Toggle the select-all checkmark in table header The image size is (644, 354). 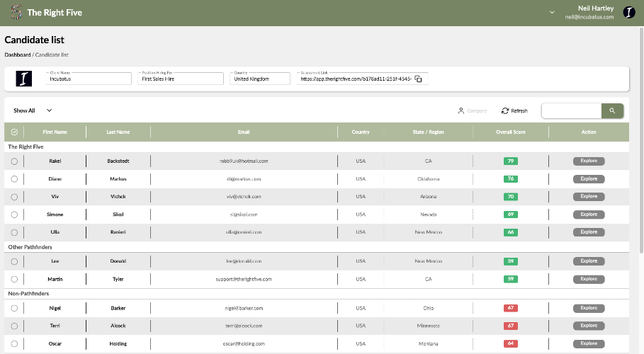[x=14, y=132]
